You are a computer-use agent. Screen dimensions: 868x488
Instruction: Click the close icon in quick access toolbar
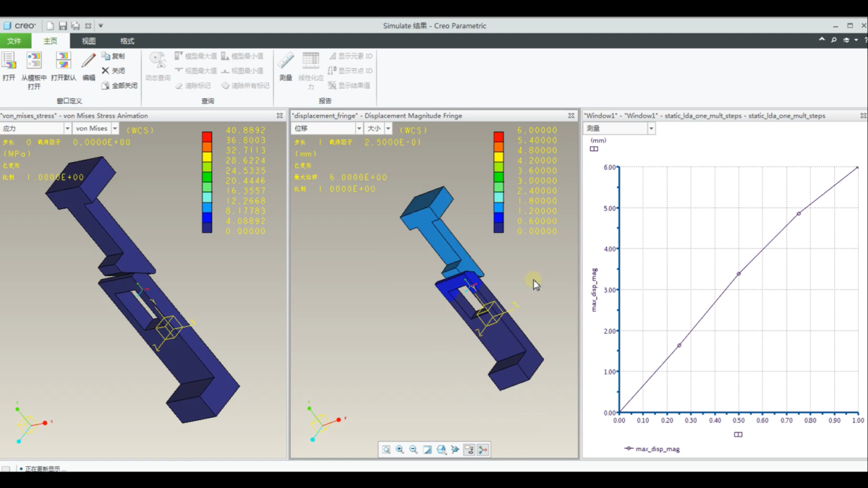tap(88, 26)
